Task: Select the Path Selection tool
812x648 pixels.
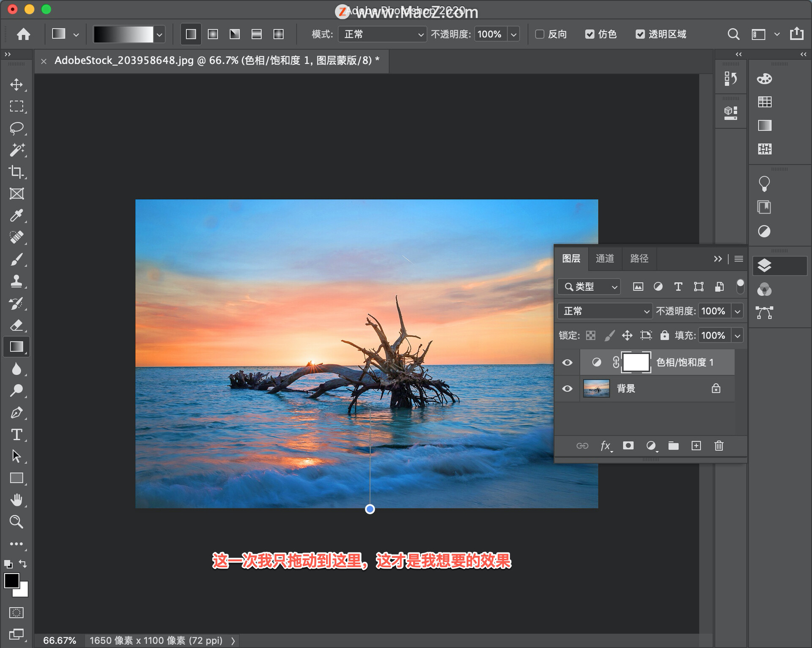Action: point(16,456)
